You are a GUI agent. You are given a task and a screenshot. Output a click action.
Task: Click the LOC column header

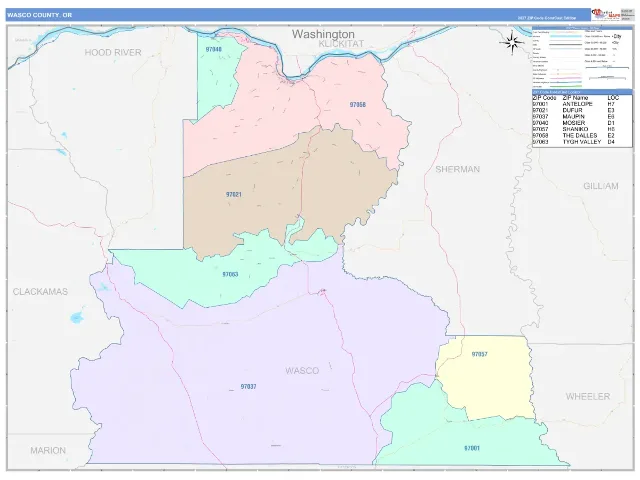(x=613, y=98)
